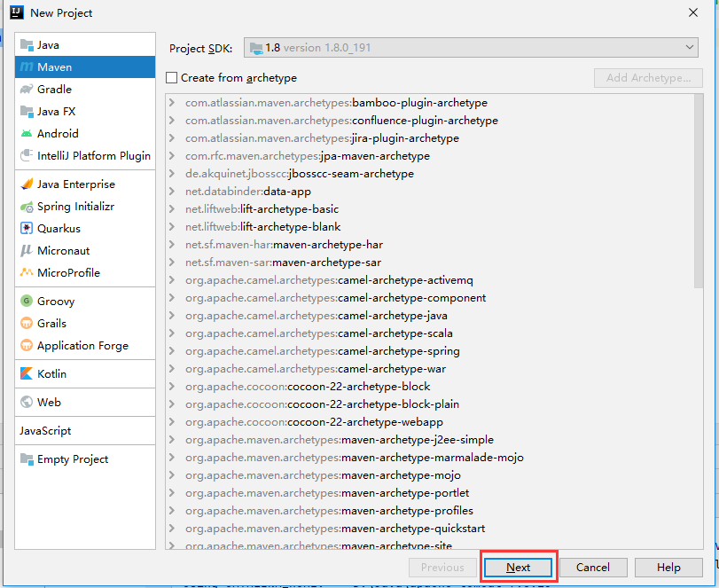Select JavaScript project type
Screen dimensions: 719x588
pos(45,431)
